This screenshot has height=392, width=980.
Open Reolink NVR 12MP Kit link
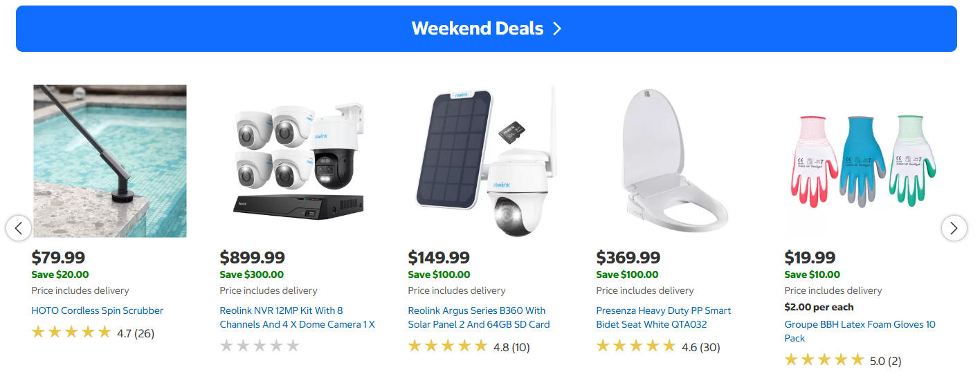pyautogui.click(x=298, y=317)
